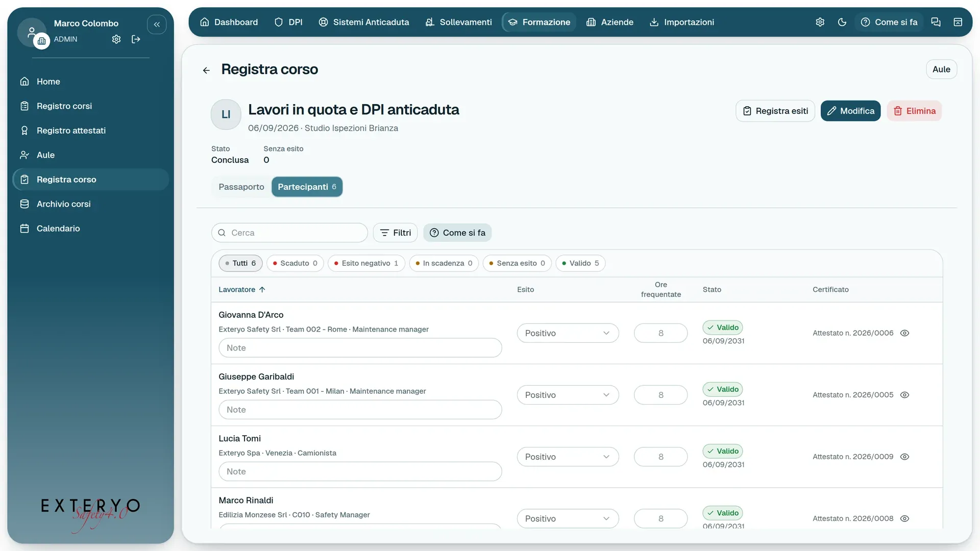
Task: Click the Note field for Giovanna D'Arco
Action: pyautogui.click(x=360, y=348)
